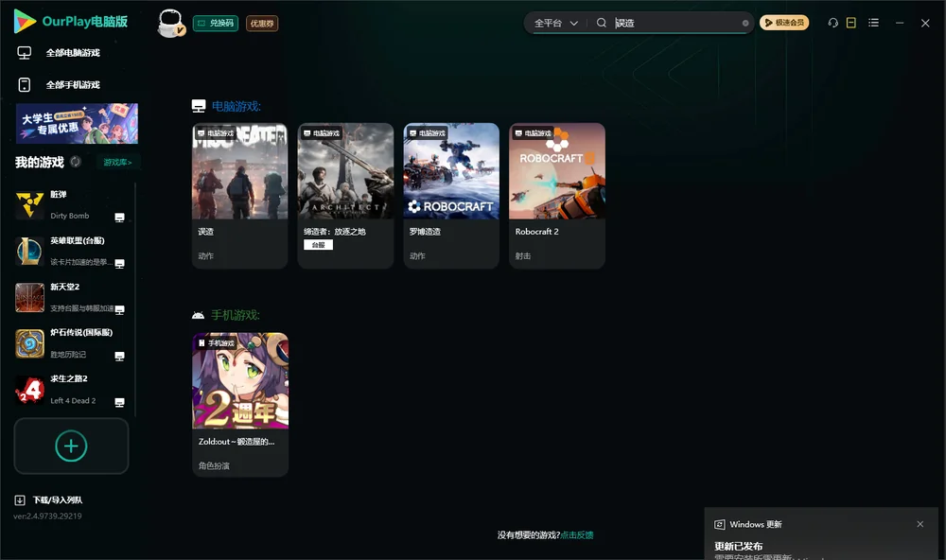Click PC platform icon for 新天堂2
This screenshot has height=560, width=946.
pyautogui.click(x=119, y=309)
